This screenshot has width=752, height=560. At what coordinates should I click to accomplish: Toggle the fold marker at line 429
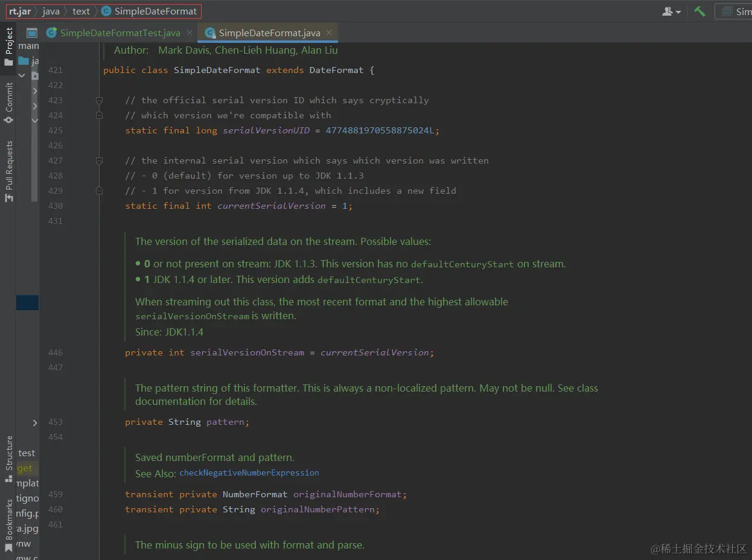pyautogui.click(x=99, y=191)
